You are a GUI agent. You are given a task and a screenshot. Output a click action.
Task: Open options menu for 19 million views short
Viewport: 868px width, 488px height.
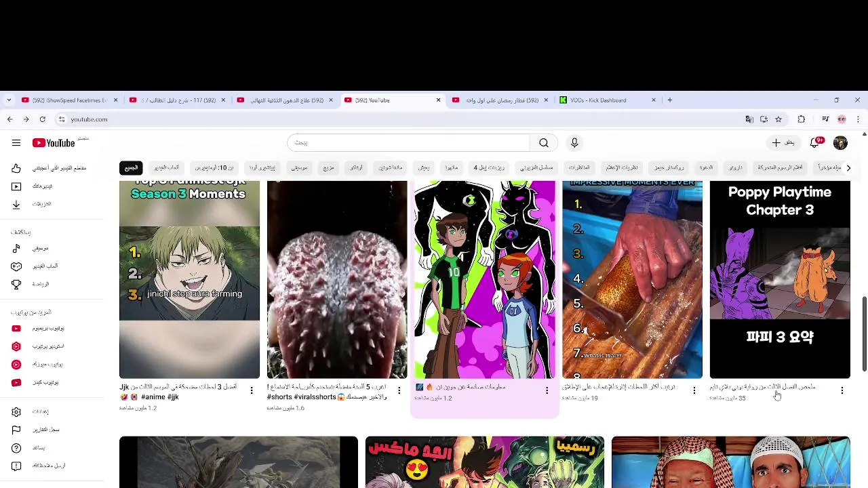click(x=694, y=390)
